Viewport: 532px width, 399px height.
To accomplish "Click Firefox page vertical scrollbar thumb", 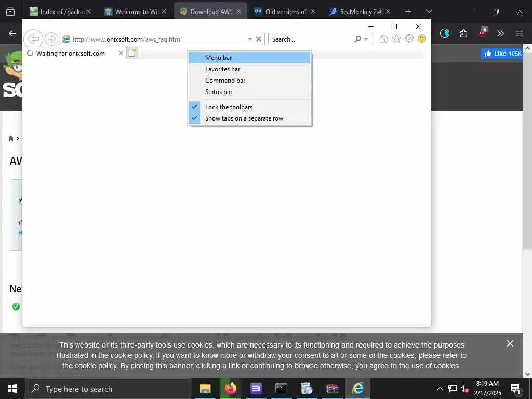I will 527,151.
